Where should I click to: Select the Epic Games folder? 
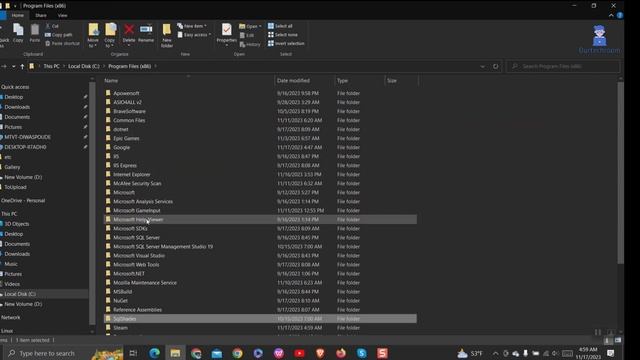[126, 138]
